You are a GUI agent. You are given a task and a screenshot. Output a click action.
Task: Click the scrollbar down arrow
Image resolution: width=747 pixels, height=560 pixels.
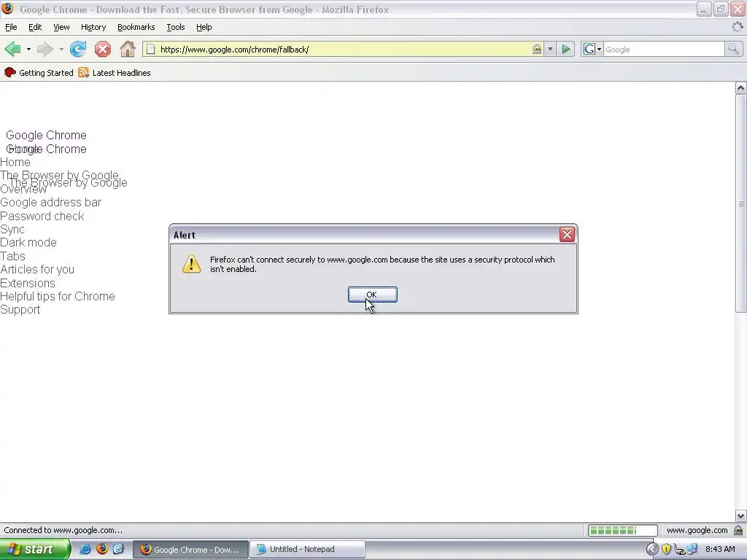(740, 516)
